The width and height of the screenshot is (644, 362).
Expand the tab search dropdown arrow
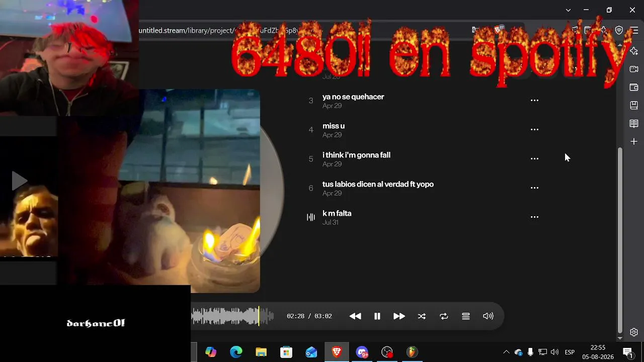pyautogui.click(x=568, y=10)
